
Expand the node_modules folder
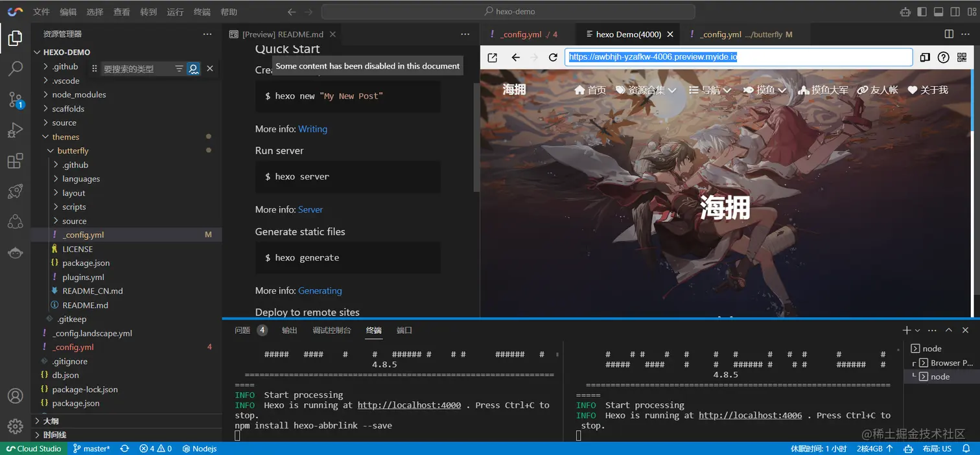(79, 95)
